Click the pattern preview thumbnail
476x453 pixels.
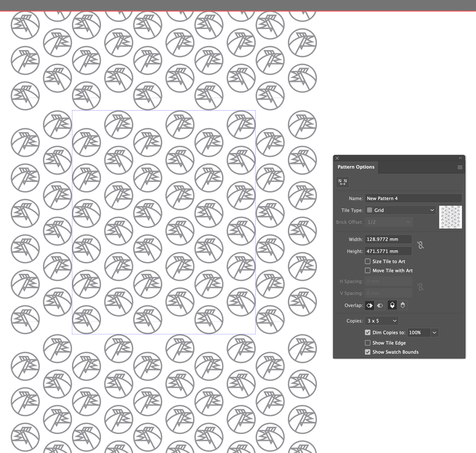(450, 217)
